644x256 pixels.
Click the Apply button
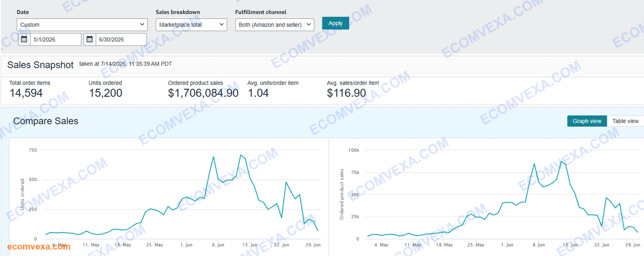pos(335,23)
